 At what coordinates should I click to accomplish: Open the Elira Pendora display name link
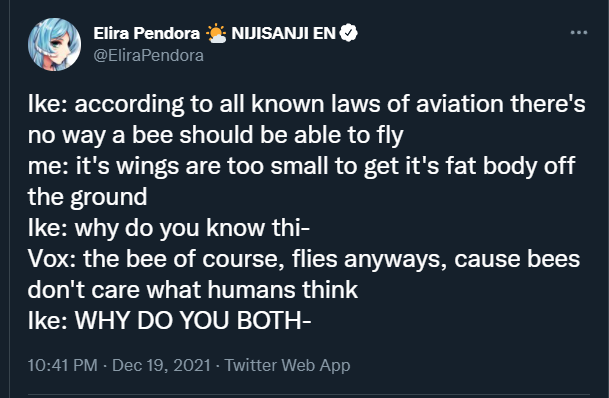tap(146, 33)
